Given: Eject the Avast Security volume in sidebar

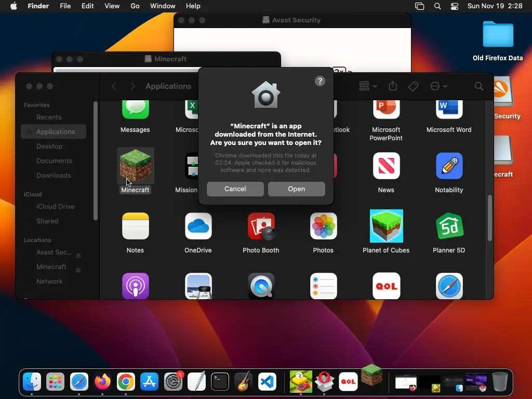Looking at the screenshot, I should (78, 255).
